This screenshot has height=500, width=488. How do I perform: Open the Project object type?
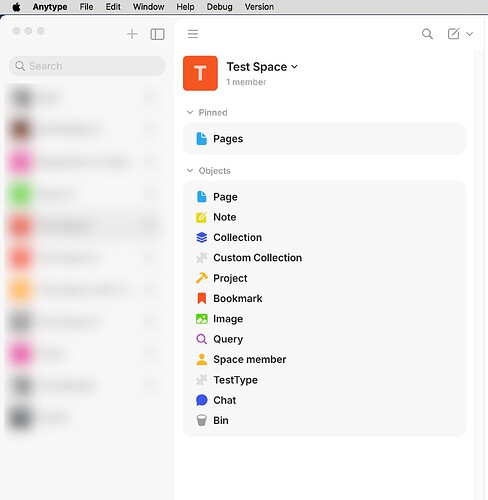pos(324,278)
